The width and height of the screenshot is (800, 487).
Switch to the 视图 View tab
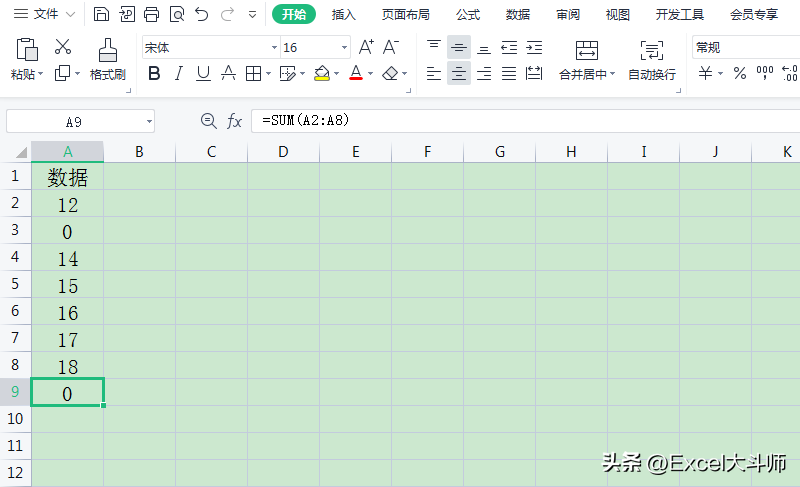coord(617,14)
